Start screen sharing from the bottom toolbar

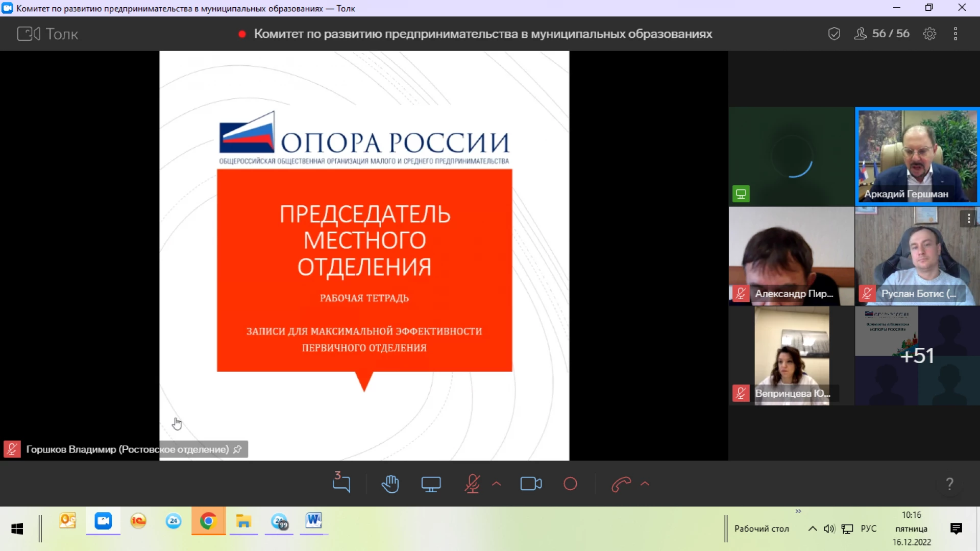431,484
